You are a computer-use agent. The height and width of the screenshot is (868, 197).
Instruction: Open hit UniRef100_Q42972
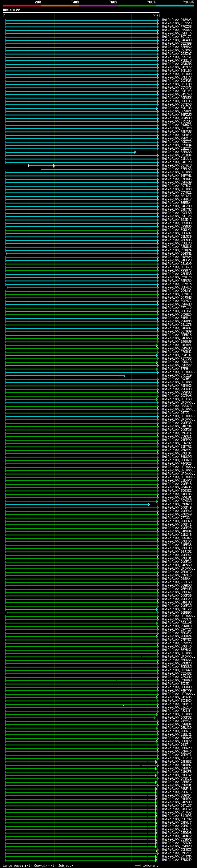[176, 67]
